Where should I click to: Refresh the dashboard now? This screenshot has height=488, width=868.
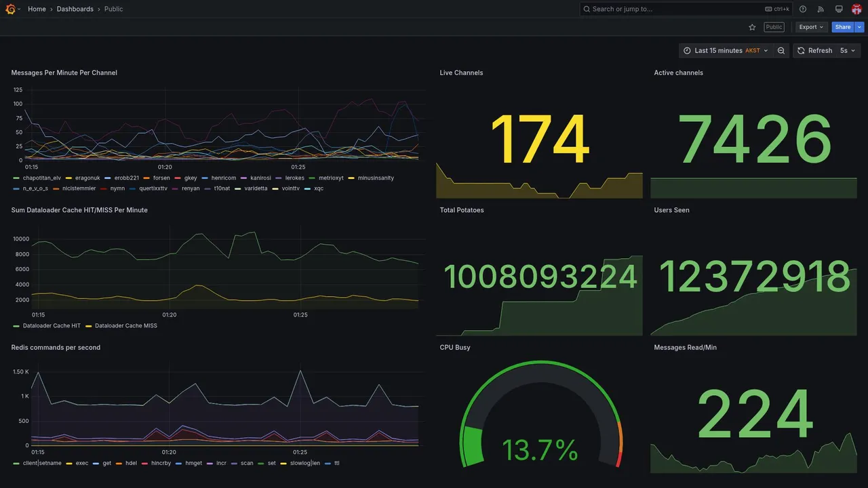pos(814,51)
